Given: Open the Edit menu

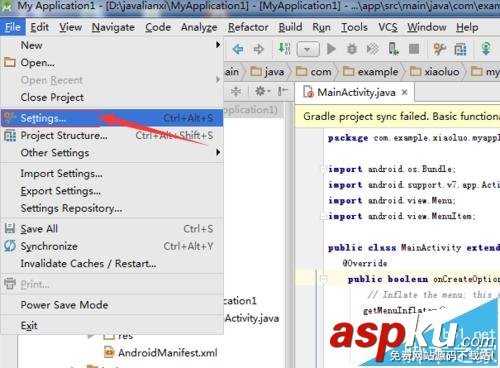Looking at the screenshot, I should tap(39, 27).
